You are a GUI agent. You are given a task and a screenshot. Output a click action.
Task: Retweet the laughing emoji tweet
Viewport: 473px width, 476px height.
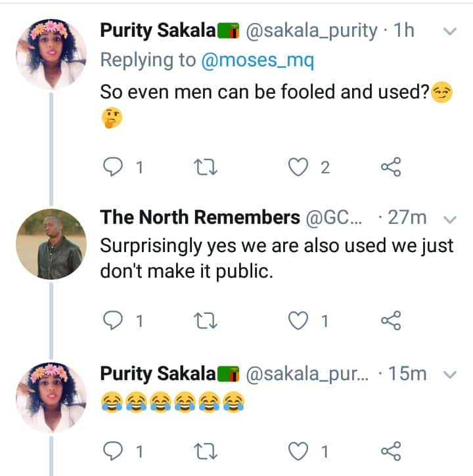click(207, 450)
